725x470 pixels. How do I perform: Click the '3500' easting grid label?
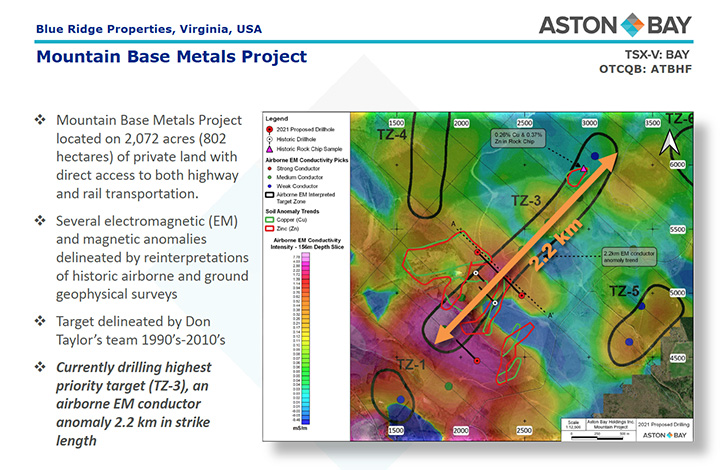click(x=652, y=123)
